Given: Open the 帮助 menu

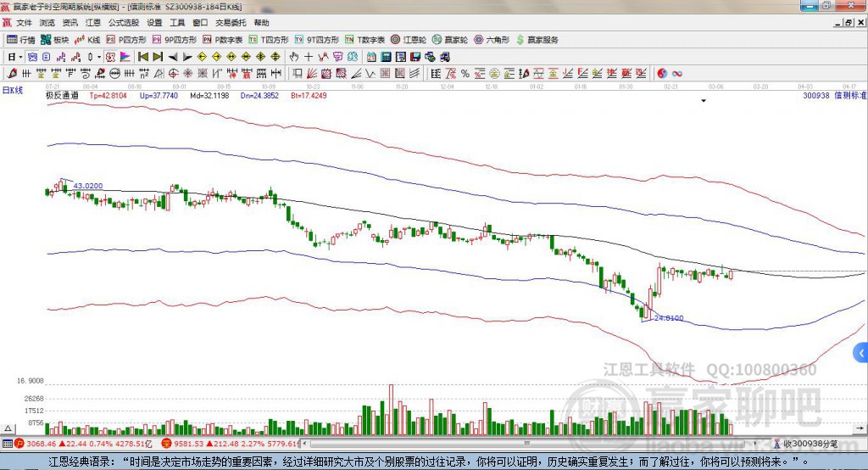Looking at the screenshot, I should (261, 23).
